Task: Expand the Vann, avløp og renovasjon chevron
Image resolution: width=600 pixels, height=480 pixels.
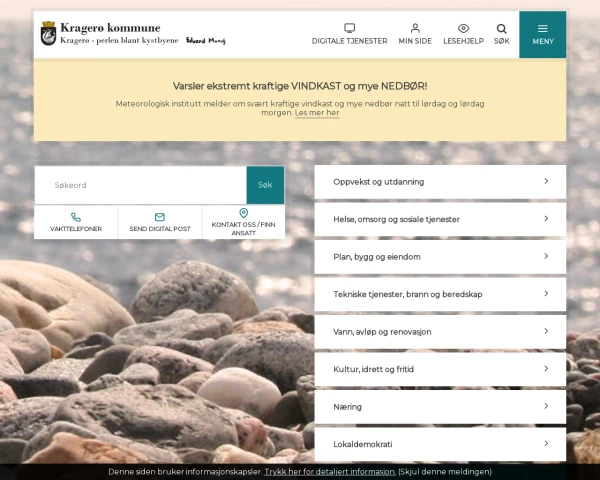Action: click(546, 331)
